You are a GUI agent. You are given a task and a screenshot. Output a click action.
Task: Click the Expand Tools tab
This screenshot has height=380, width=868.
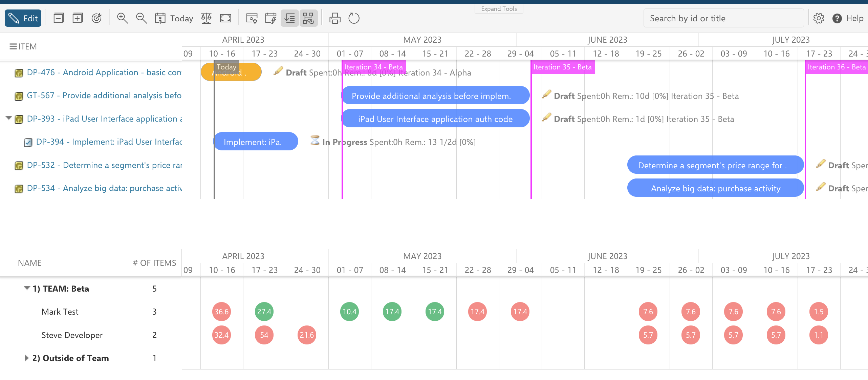(x=499, y=9)
